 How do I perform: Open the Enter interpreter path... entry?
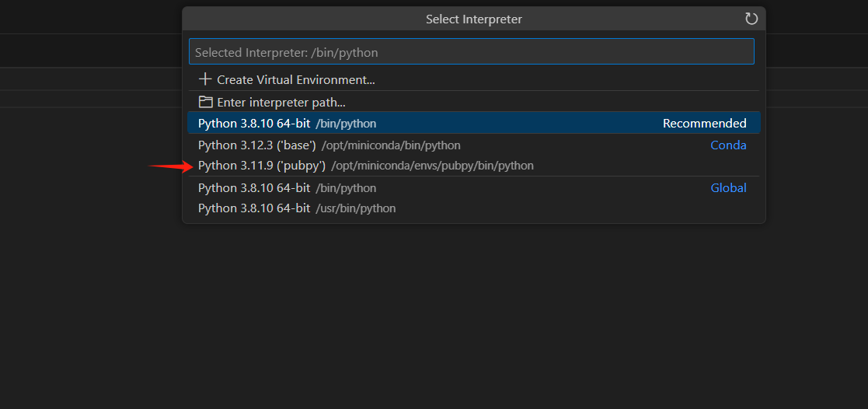point(281,103)
